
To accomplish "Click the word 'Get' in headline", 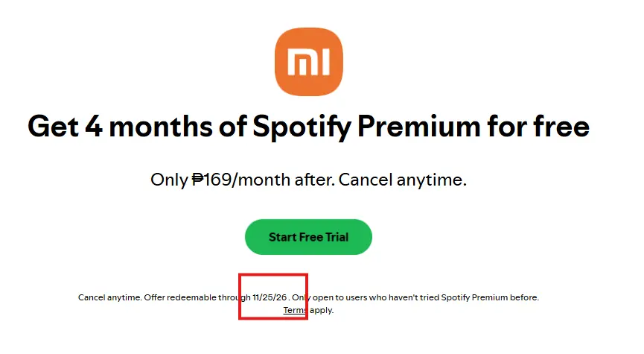I will [53, 126].
